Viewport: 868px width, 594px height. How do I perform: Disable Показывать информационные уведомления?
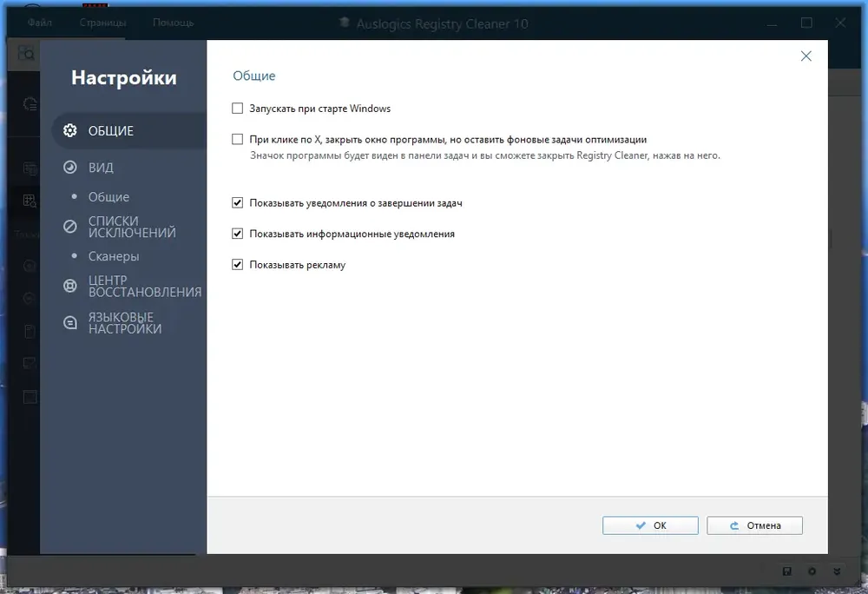pos(238,234)
